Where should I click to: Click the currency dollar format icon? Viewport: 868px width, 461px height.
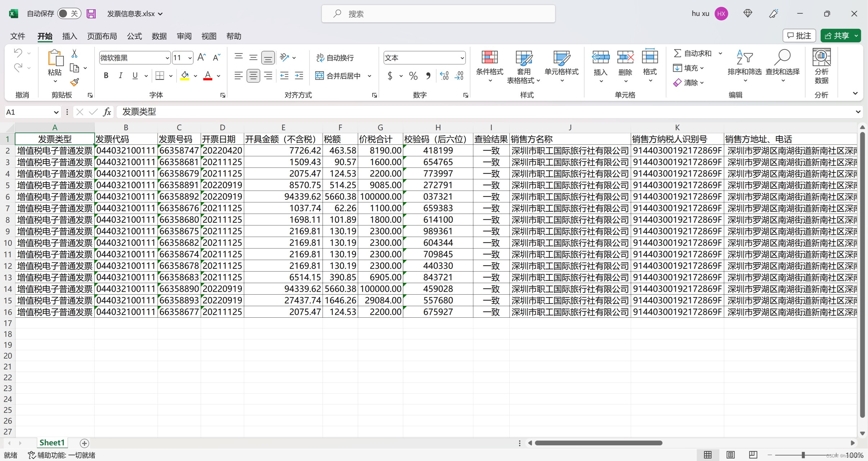(x=390, y=76)
